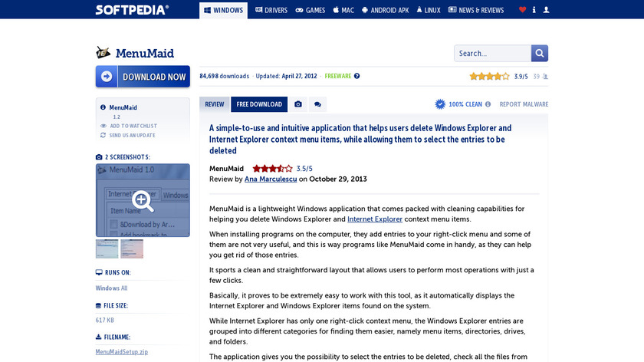Click the 39 votes user icon
The image size is (644, 362).
(545, 77)
